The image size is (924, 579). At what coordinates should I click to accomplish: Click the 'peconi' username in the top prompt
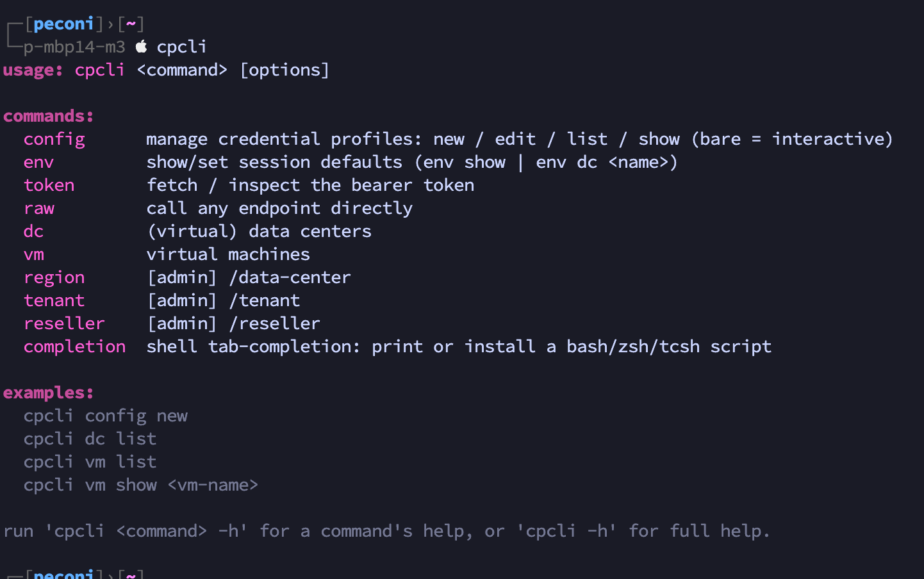coord(63,24)
